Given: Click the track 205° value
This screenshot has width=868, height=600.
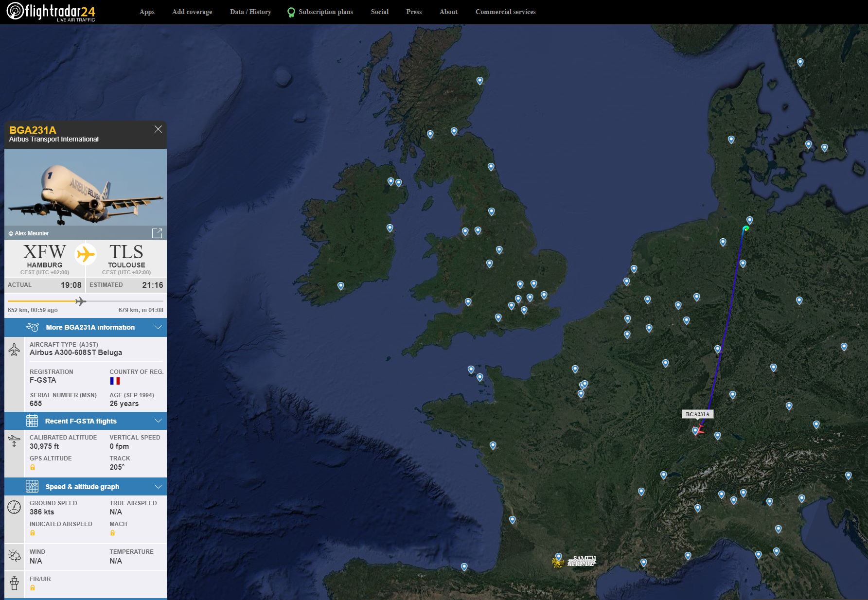Looking at the screenshot, I should (x=117, y=467).
